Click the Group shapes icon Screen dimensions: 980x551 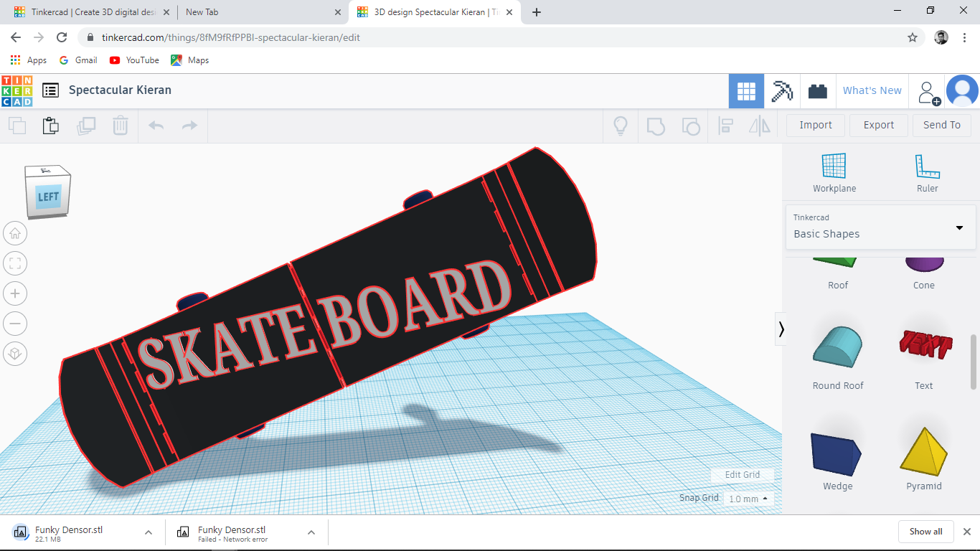[656, 126]
